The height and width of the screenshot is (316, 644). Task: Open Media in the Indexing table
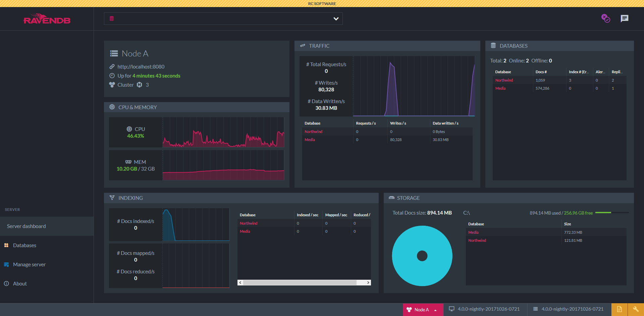245,231
